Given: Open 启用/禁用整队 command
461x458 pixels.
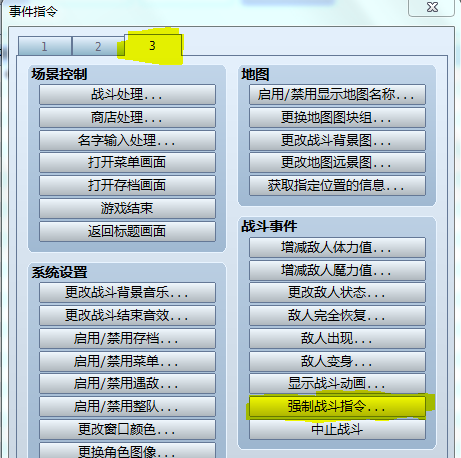Looking at the screenshot, I should [127, 406].
